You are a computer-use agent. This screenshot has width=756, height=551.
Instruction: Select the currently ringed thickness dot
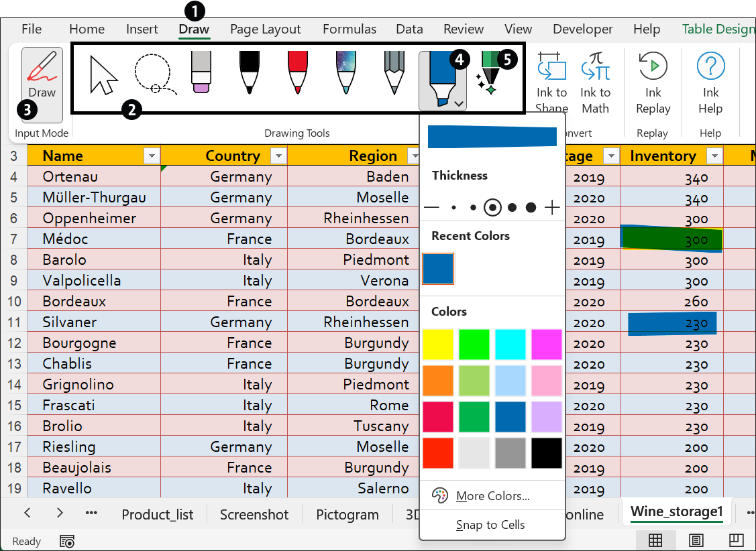click(x=492, y=208)
